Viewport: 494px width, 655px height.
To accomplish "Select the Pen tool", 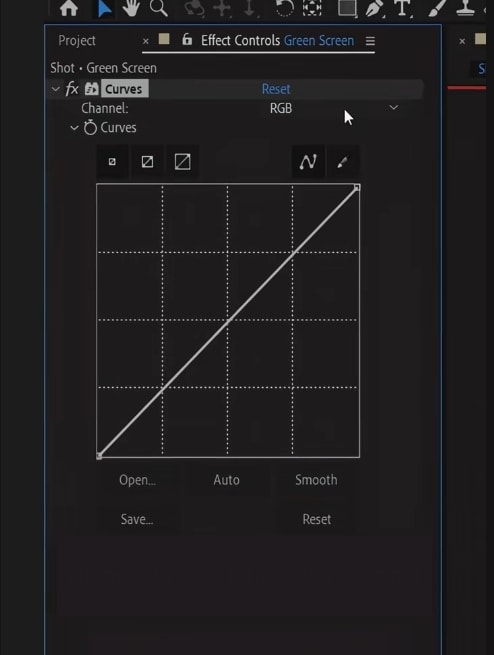I will (x=375, y=8).
